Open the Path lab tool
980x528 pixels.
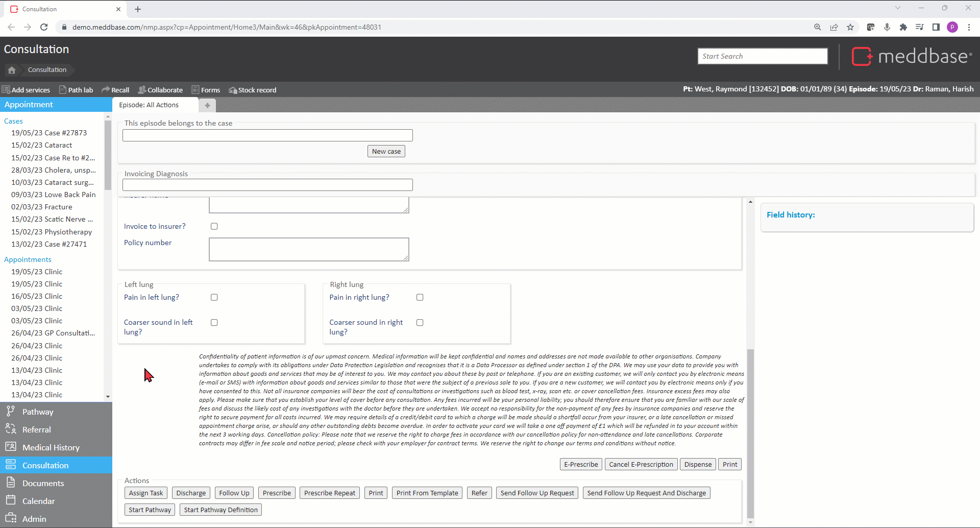coord(76,90)
